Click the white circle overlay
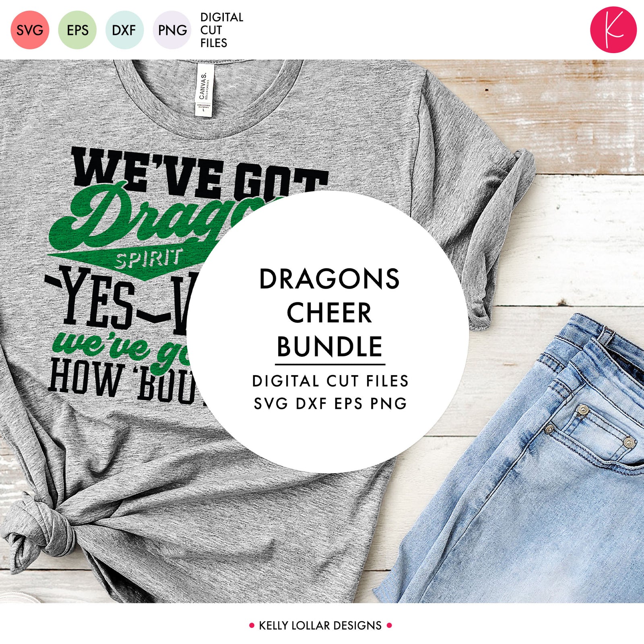Viewport: 644px width, 644px height. [x=328, y=332]
